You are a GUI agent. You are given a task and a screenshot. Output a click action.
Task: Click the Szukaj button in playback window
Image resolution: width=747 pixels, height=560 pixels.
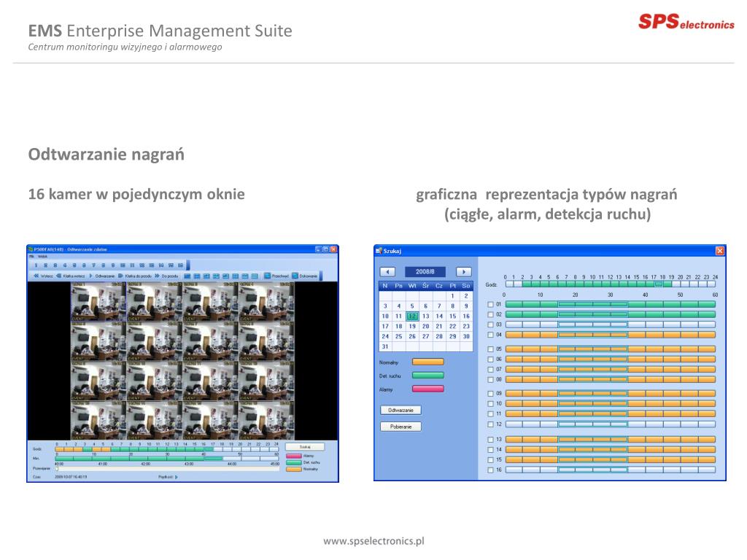click(305, 447)
